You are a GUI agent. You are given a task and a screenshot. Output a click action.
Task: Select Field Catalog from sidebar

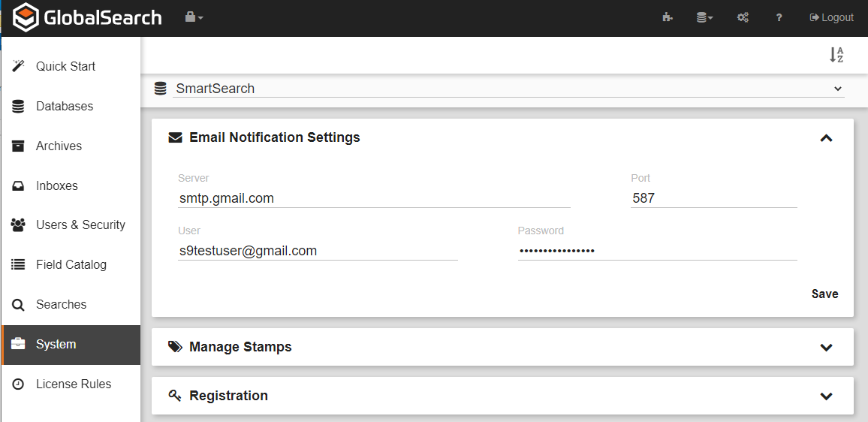[x=71, y=264]
